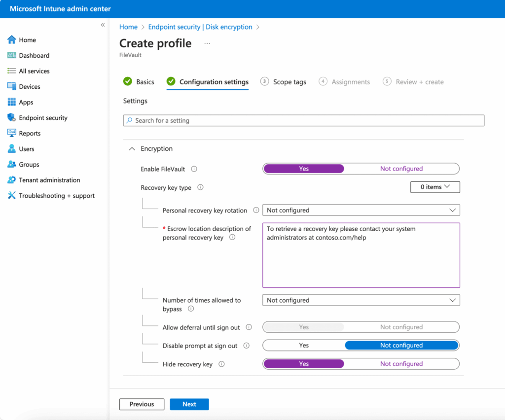Image resolution: width=505 pixels, height=420 pixels.
Task: Click info icon beside Hide recovery key
Action: 221,364
